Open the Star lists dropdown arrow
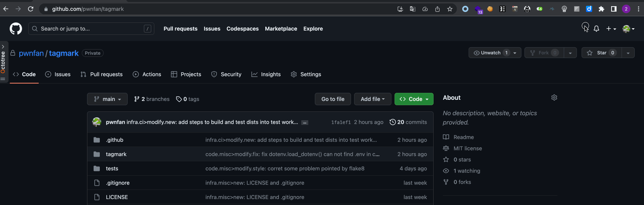 (628, 53)
